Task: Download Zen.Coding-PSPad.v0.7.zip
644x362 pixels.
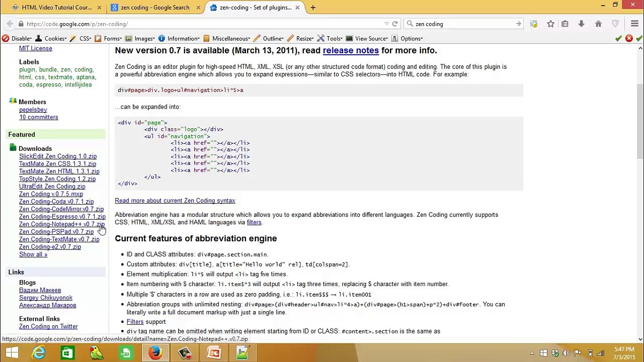Action: click(x=56, y=232)
